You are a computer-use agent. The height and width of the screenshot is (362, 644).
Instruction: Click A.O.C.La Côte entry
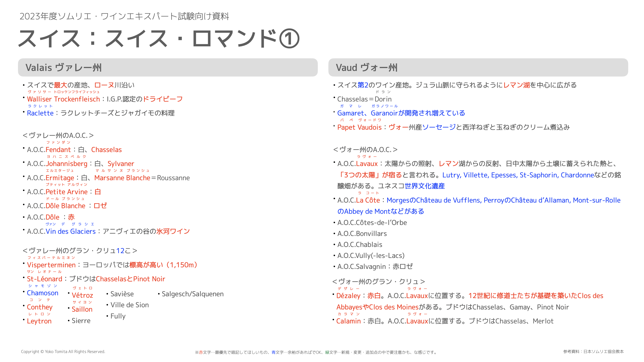pos(359,200)
